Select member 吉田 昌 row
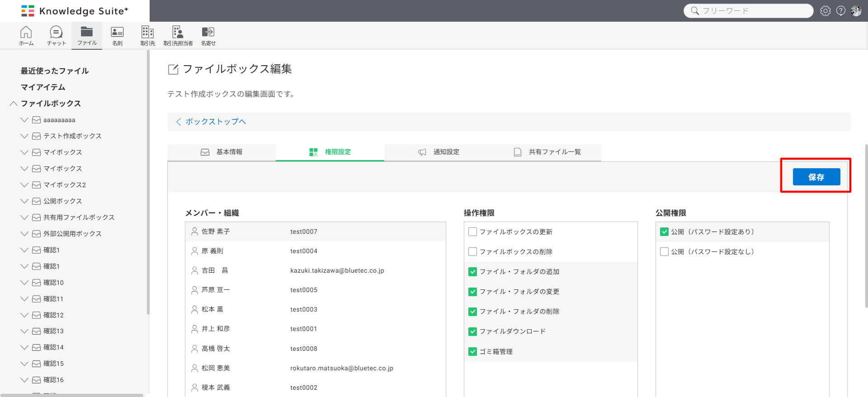This screenshot has height=397, width=868. pos(316,270)
